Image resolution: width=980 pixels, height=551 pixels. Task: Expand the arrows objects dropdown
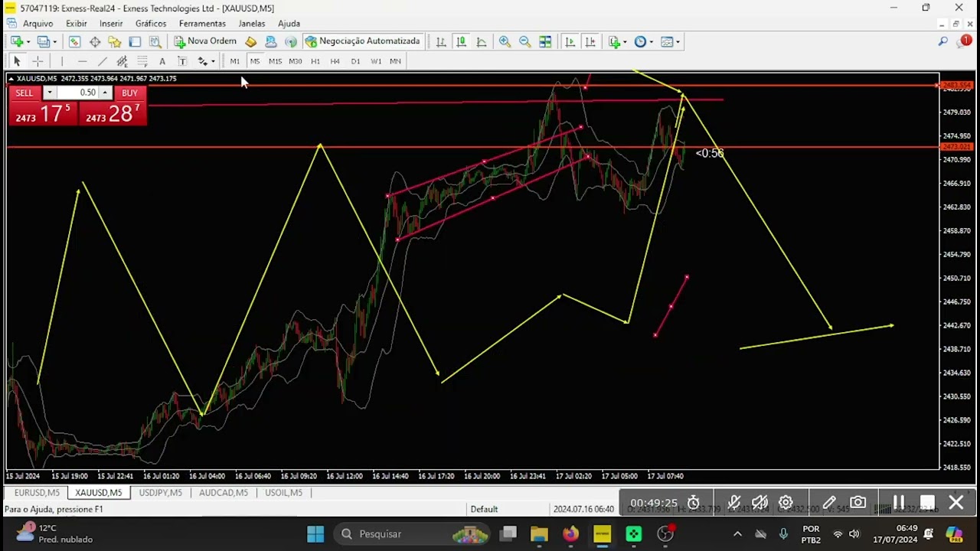[x=213, y=61]
